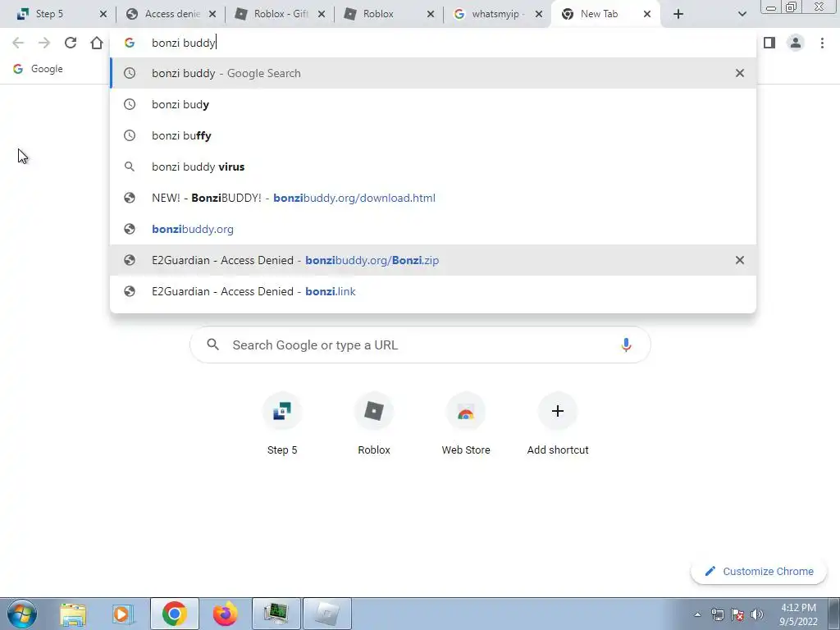Start voice search with microphone icon
Image resolution: width=840 pixels, height=630 pixels.
click(x=626, y=345)
